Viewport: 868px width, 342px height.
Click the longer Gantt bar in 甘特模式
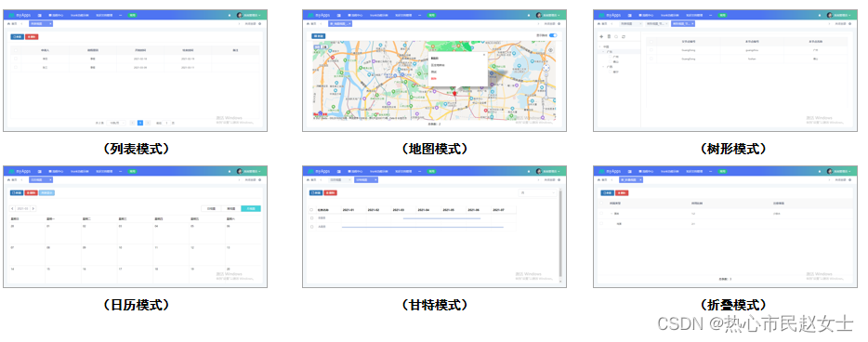(423, 227)
